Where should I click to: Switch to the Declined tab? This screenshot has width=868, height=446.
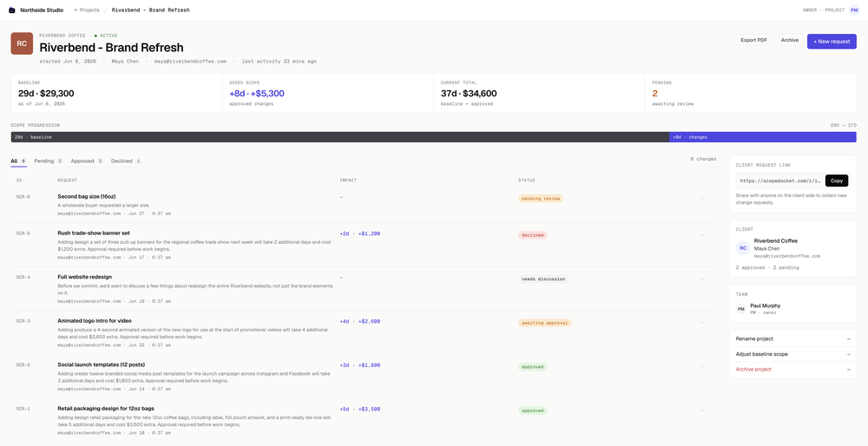click(x=126, y=161)
